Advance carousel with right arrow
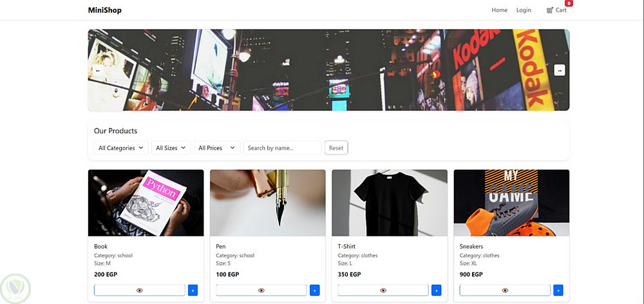Viewport: 644px width, 304px height. [x=560, y=70]
